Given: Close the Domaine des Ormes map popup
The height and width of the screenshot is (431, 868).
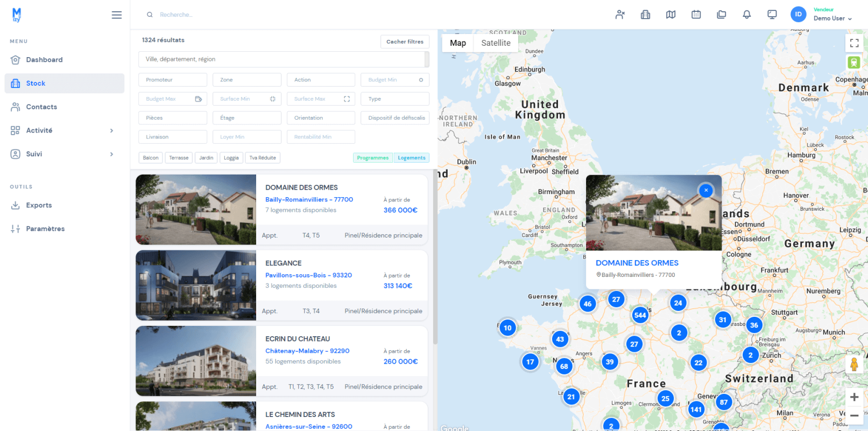Looking at the screenshot, I should tap(705, 190).
